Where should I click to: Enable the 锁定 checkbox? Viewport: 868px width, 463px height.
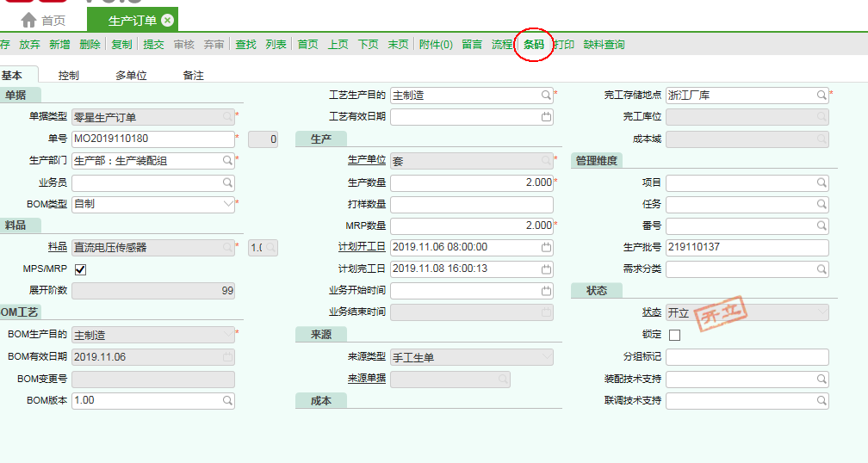(674, 335)
